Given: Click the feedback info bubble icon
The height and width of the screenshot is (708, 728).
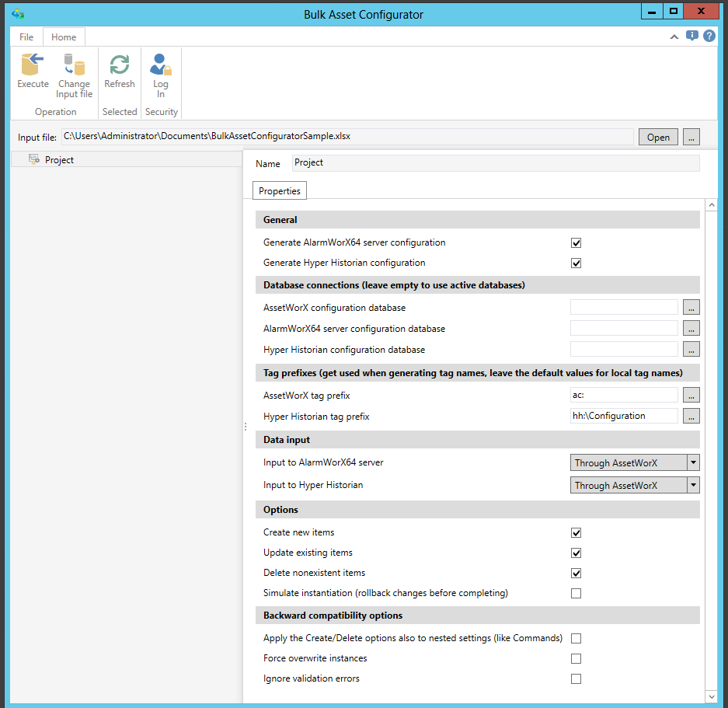Looking at the screenshot, I should (692, 36).
